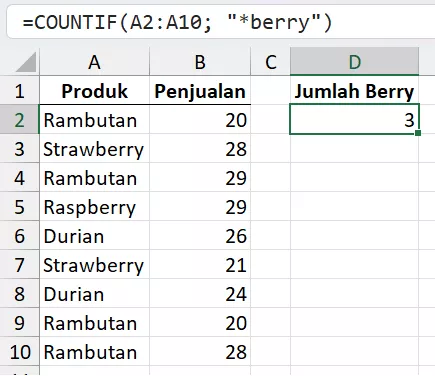Select row 5 header
The width and height of the screenshot is (435, 376).
(19, 207)
